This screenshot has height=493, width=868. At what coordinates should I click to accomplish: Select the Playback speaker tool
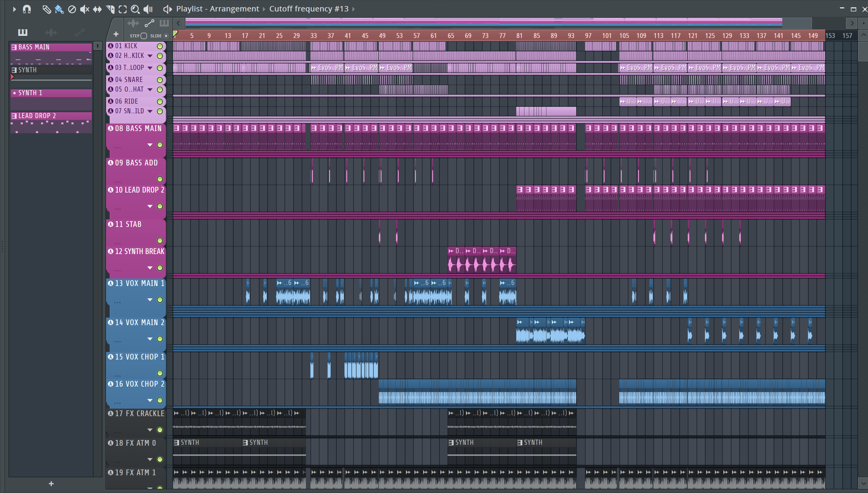click(148, 9)
